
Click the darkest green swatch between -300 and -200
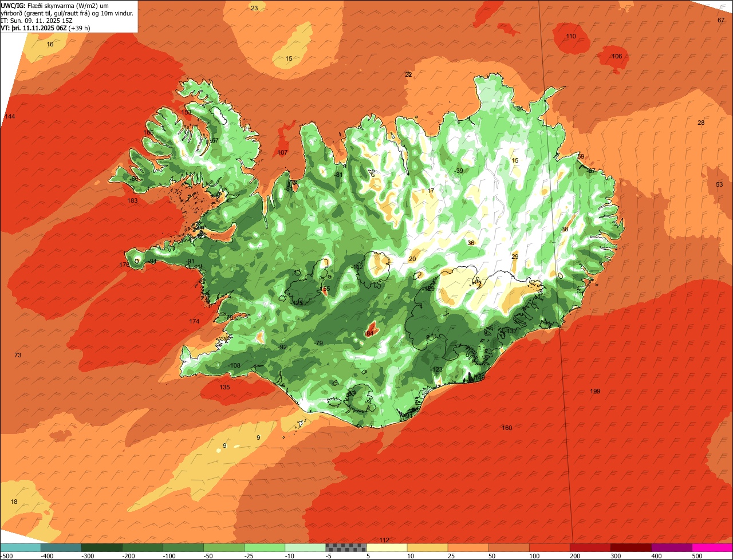tap(101, 547)
